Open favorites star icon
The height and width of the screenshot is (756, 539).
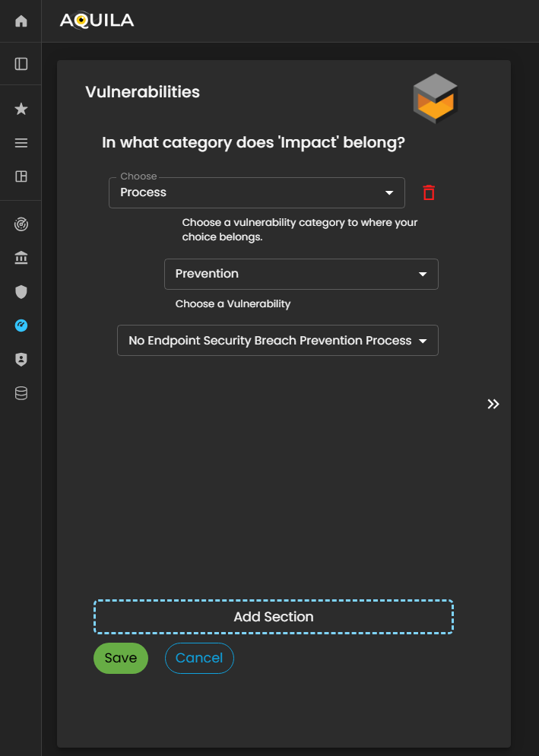(x=21, y=110)
